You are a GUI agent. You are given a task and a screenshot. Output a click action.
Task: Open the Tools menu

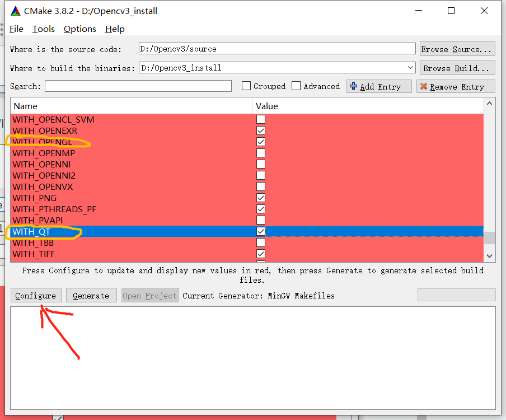point(43,29)
